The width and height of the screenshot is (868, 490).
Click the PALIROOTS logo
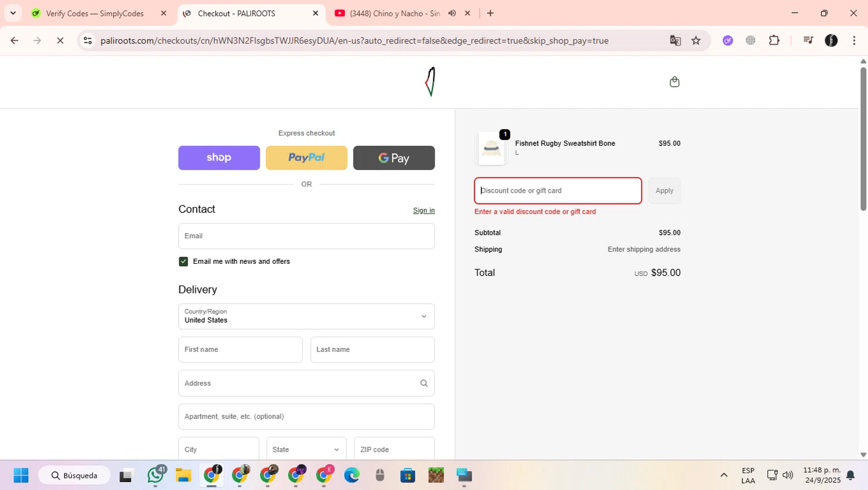click(x=431, y=82)
